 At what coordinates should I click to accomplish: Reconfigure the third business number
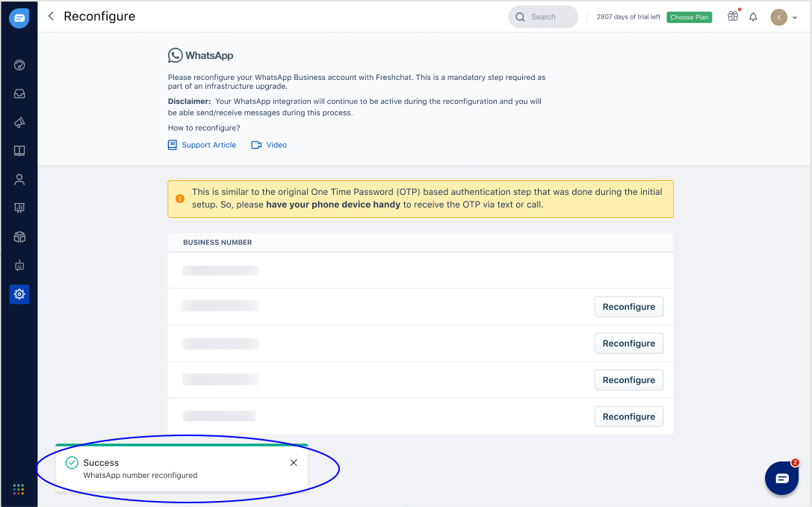click(629, 343)
